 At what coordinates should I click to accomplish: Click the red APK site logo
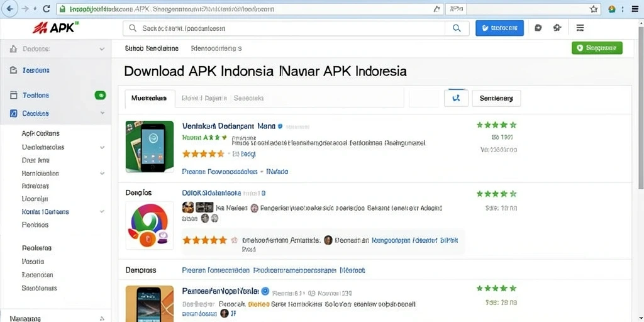coord(56,28)
